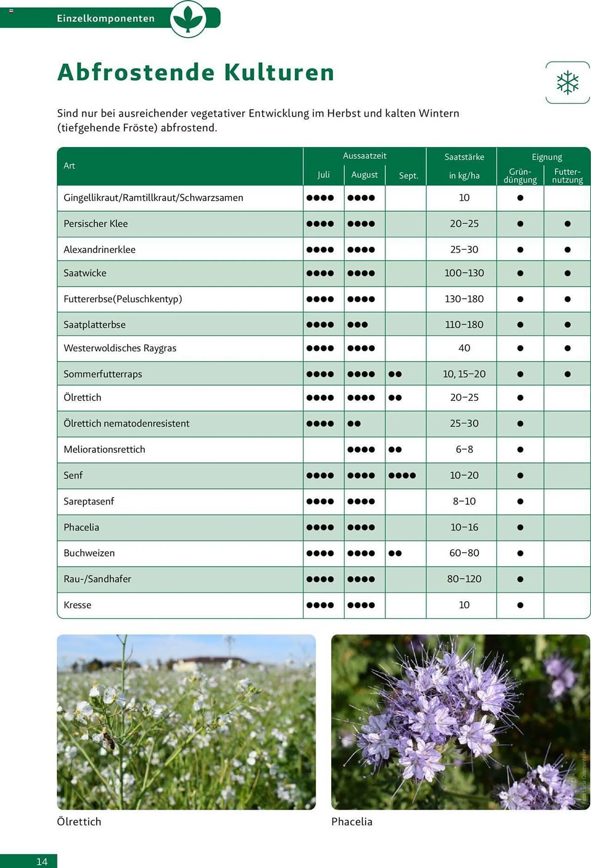Click Buchweizen's September sowing dots
The image size is (591, 868).
coord(395,553)
